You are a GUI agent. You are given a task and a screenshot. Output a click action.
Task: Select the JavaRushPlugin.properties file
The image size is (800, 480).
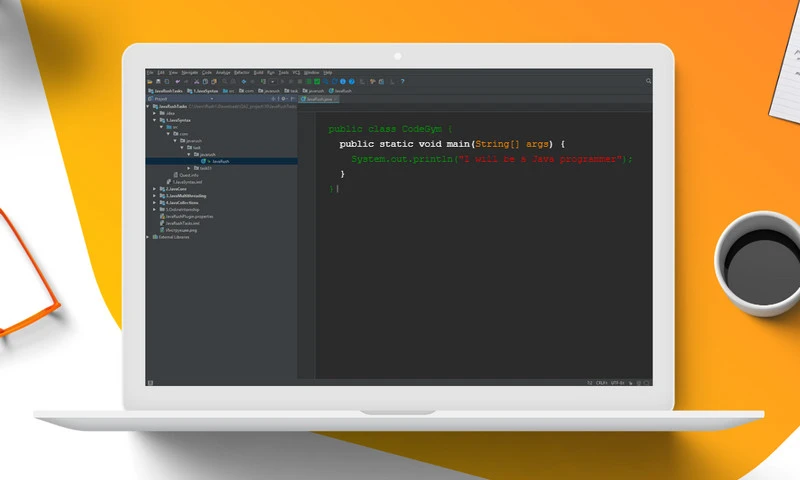[x=187, y=216]
